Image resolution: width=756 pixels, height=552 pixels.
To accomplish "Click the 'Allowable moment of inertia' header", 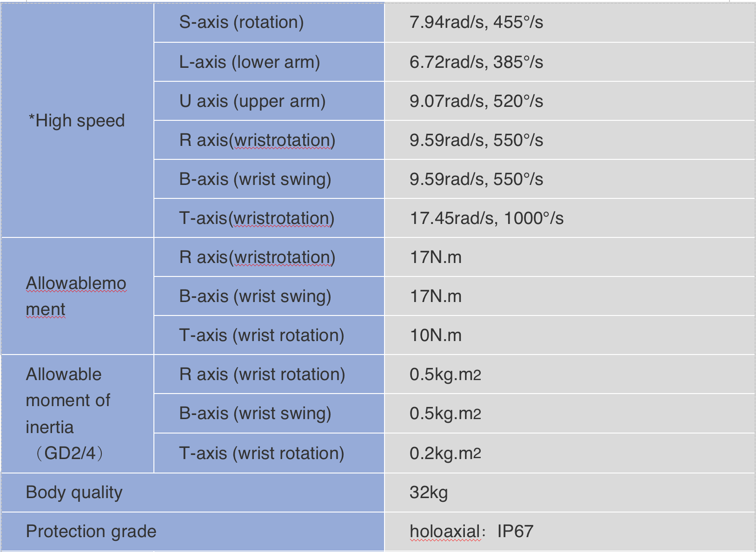I will coord(78,414).
